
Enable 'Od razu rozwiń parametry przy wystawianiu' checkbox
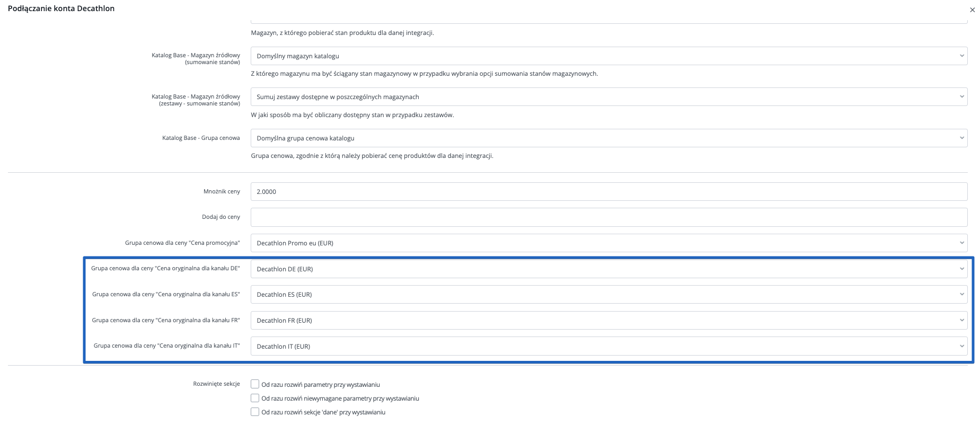tap(255, 384)
